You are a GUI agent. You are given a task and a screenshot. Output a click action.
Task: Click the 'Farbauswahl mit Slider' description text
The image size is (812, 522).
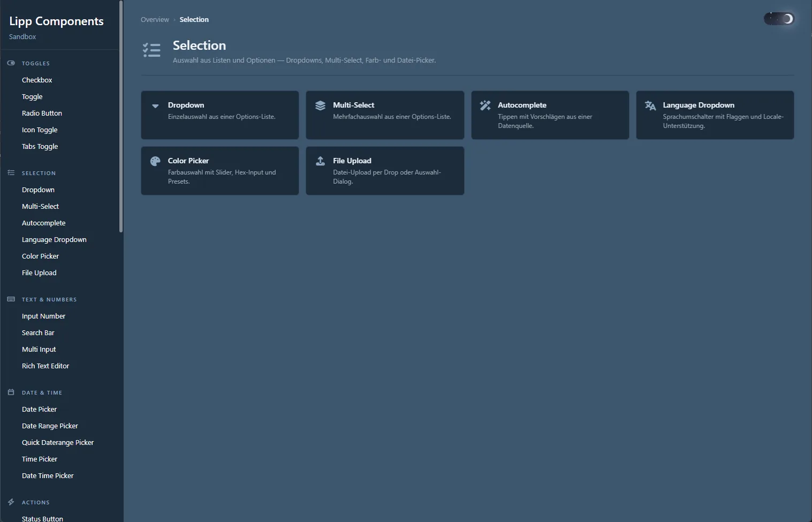(x=222, y=177)
